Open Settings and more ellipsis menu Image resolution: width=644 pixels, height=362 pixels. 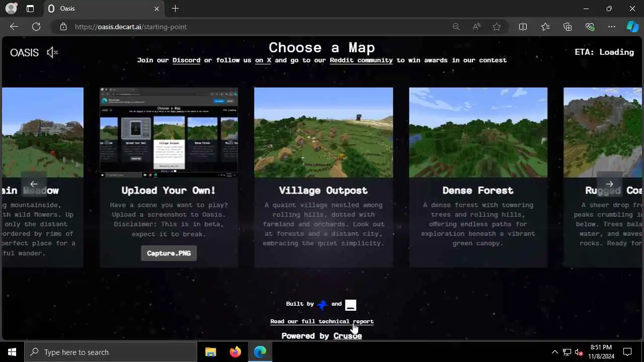point(612,27)
